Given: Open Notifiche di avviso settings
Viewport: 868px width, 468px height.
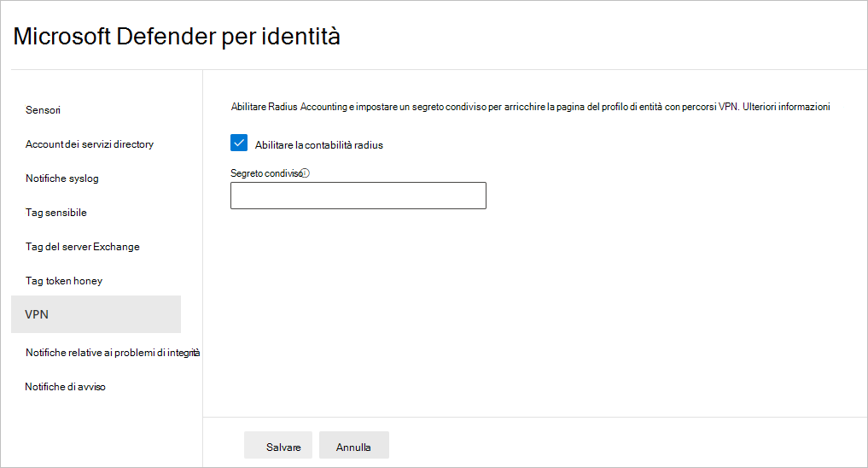Looking at the screenshot, I should click(x=65, y=387).
